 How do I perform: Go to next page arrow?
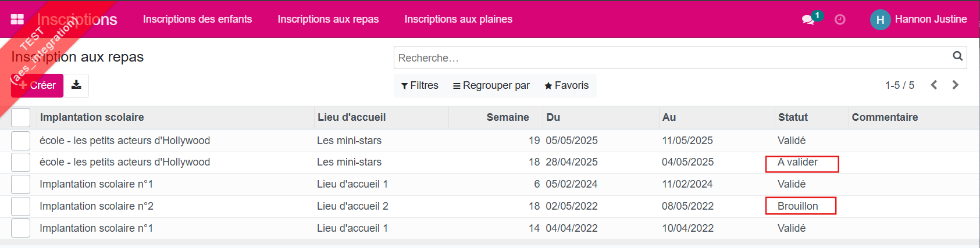pos(955,85)
